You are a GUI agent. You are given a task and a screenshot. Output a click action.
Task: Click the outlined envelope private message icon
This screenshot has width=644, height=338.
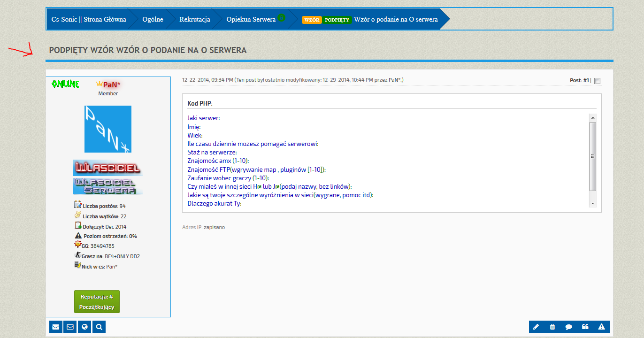coord(70,327)
